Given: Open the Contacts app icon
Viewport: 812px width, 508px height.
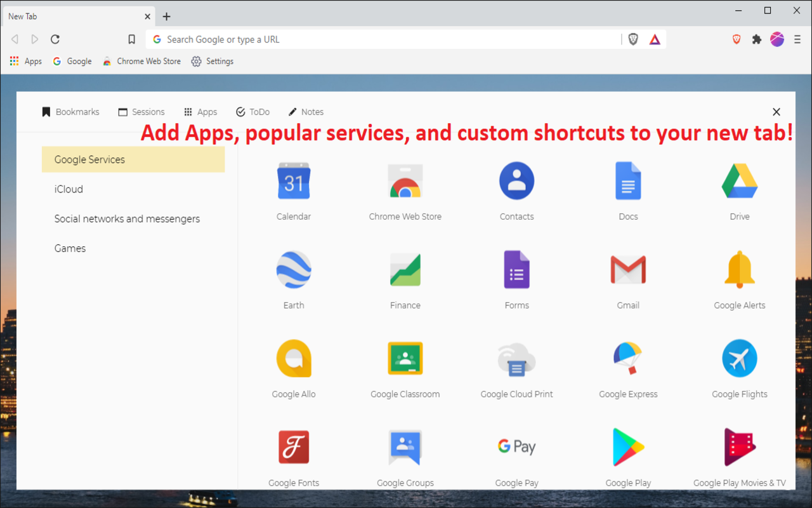Looking at the screenshot, I should coord(516,181).
